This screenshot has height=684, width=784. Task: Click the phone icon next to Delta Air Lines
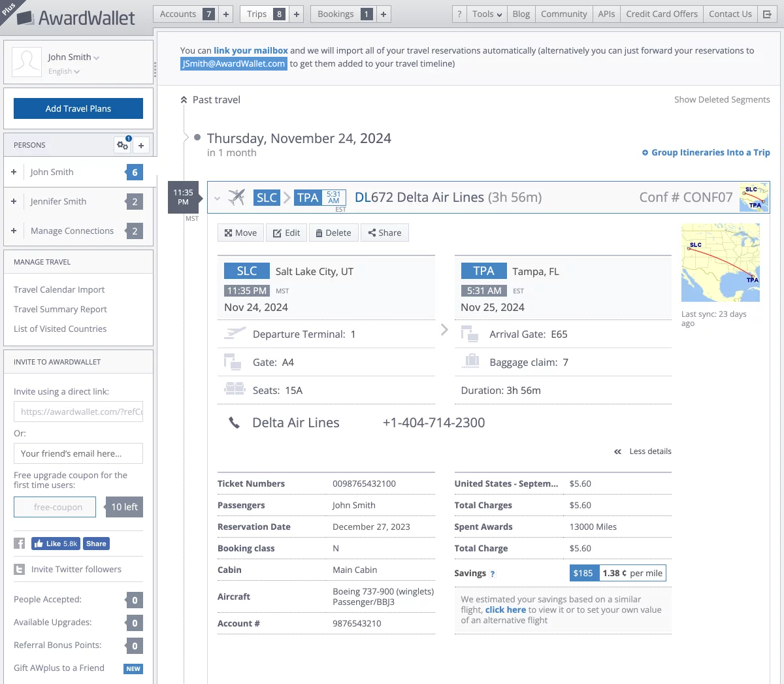tap(234, 423)
